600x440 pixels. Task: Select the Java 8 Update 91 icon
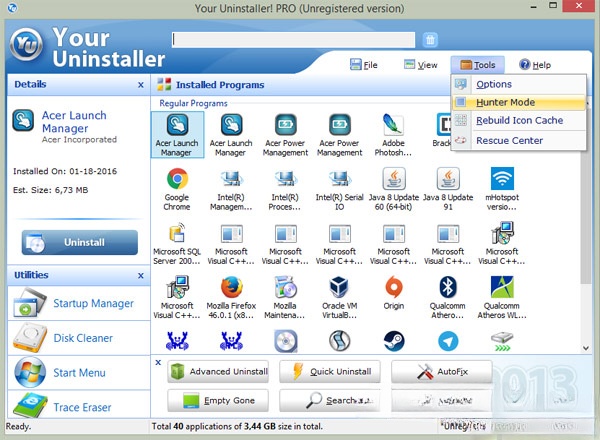[448, 189]
